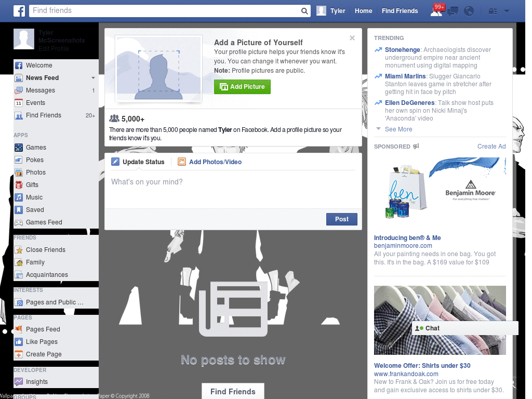Screen dimensions: 532x399
Task: Click the profile picture placeholder image
Action: coord(158,69)
